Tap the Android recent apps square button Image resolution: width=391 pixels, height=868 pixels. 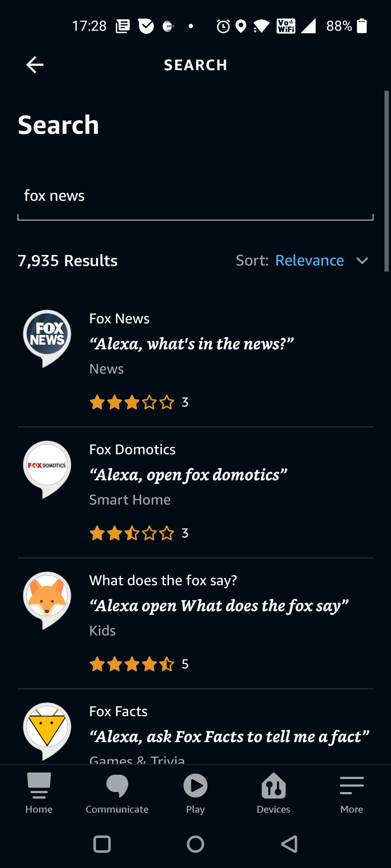[x=102, y=844]
